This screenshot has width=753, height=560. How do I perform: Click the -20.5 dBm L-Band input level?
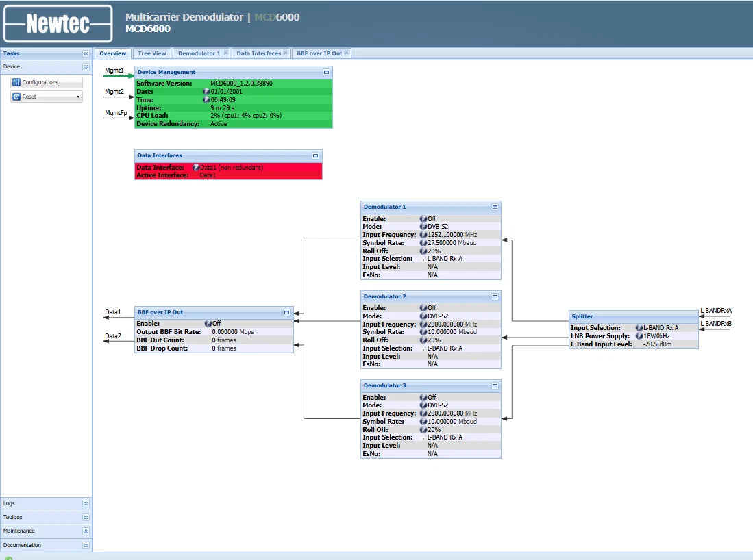[658, 344]
